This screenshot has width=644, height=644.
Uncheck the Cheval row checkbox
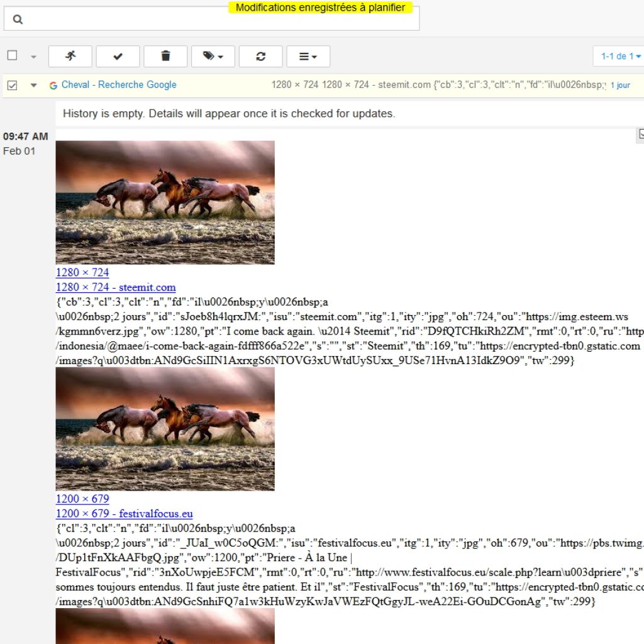coord(13,85)
